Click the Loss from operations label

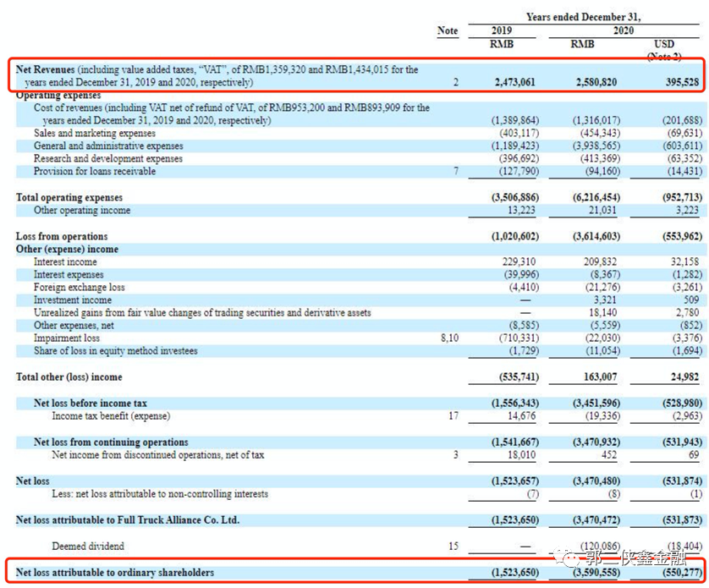point(62,237)
